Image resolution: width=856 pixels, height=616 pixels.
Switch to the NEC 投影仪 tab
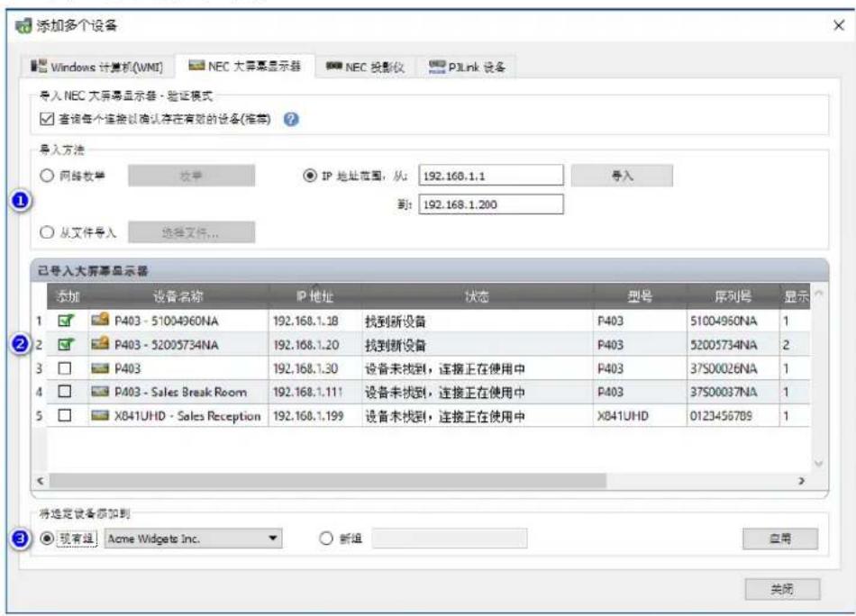click(365, 68)
